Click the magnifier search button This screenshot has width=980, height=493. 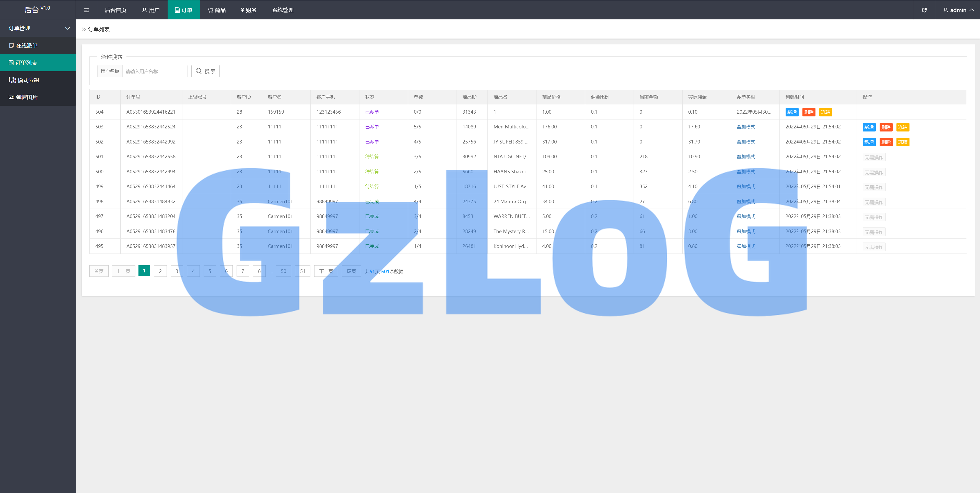(205, 71)
